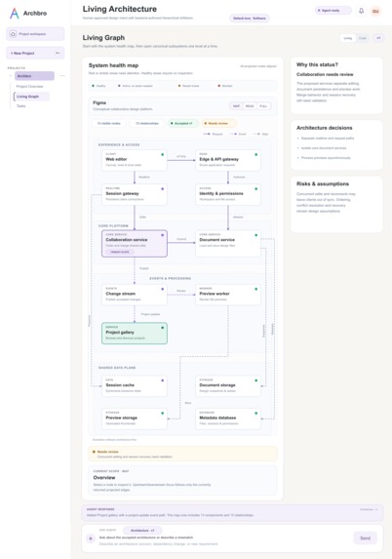Viewport: 392px width, 559px height.
Task: Open the Architecture v1 context dropdown
Action: (142, 531)
